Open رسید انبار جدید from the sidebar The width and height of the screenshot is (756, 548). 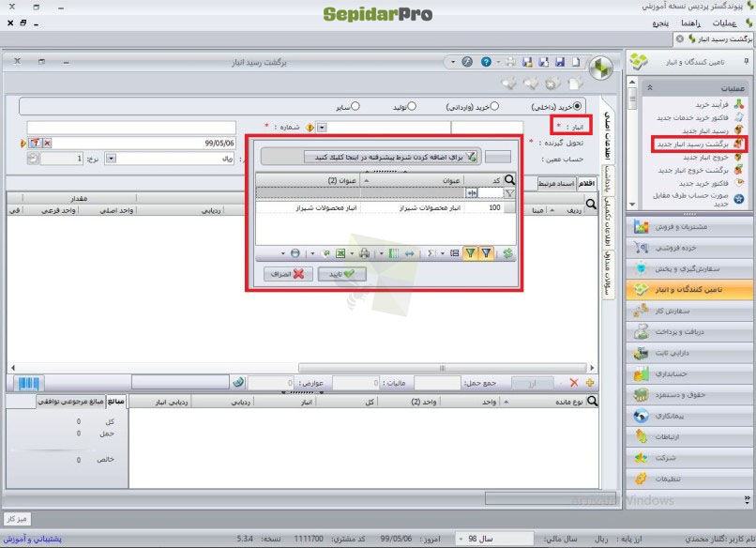(x=713, y=130)
